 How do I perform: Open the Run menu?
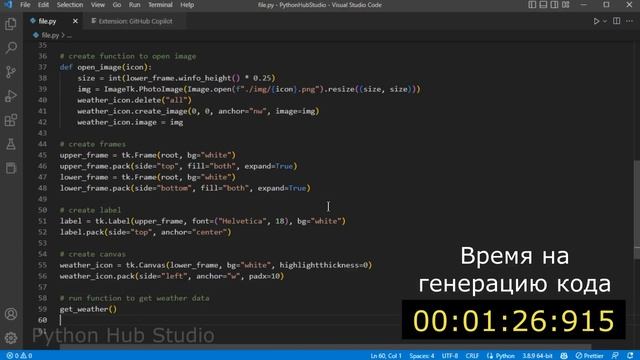(x=134, y=5)
